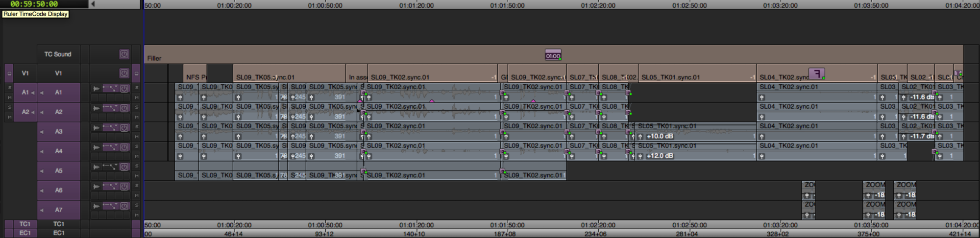Click the A3 track waveform display icon

[96, 128]
